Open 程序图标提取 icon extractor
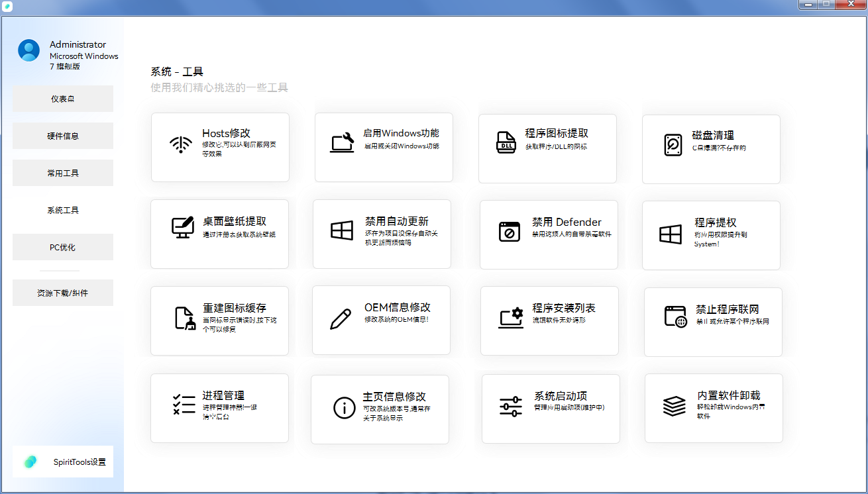868x494 pixels. (x=547, y=148)
